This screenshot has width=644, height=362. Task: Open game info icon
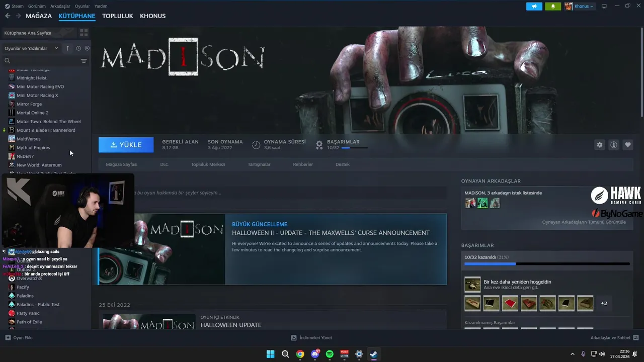click(614, 145)
